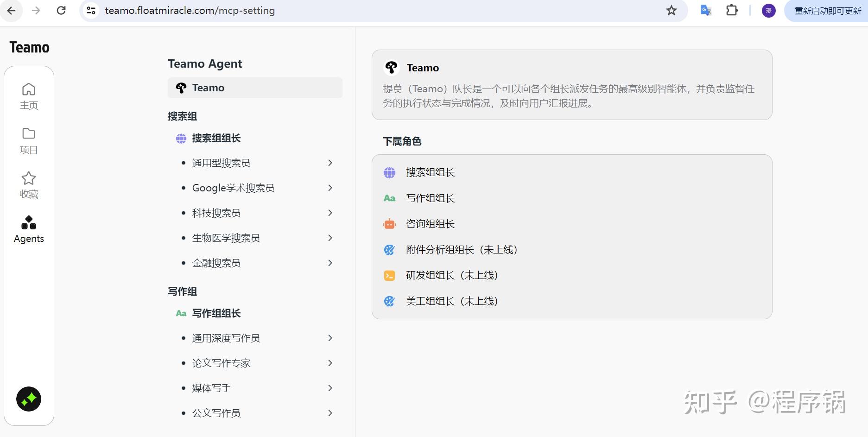Click the globe icon beside left 搜索组组长
Image resolution: width=868 pixels, height=437 pixels.
(181, 138)
